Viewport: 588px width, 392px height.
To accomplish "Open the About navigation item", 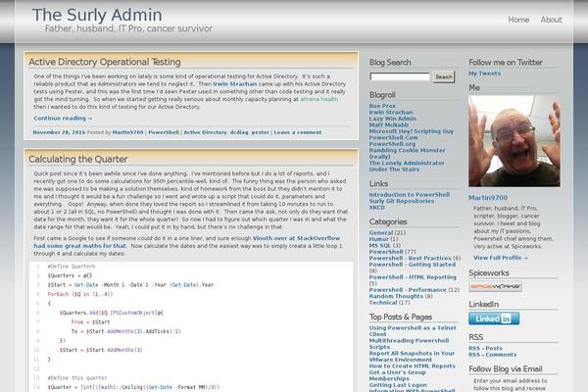I will 551,20.
